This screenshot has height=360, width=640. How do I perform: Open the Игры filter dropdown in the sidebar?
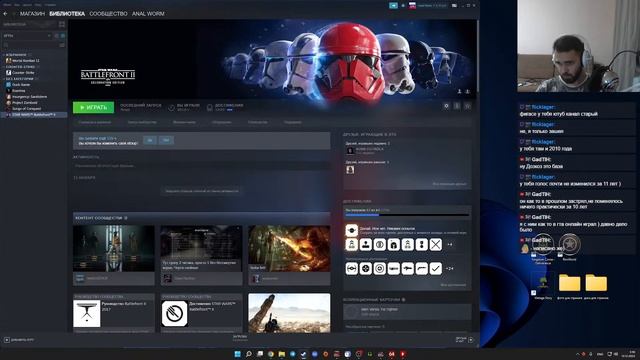[27, 36]
